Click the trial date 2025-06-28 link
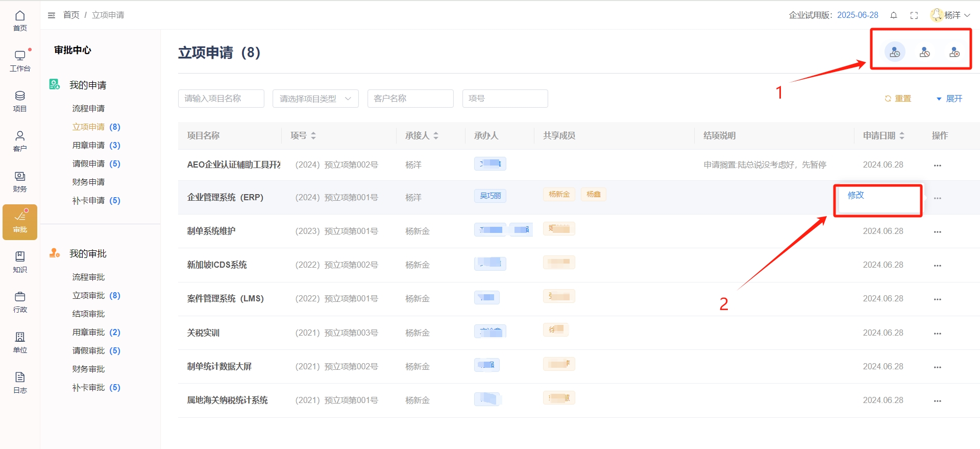This screenshot has width=980, height=449. click(x=857, y=15)
